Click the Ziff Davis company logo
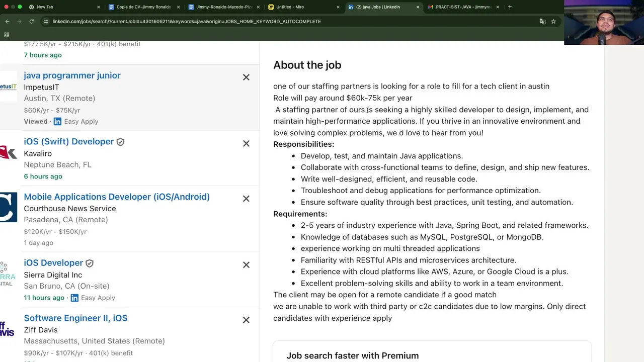Image resolution: width=644 pixels, height=362 pixels. tap(8, 329)
